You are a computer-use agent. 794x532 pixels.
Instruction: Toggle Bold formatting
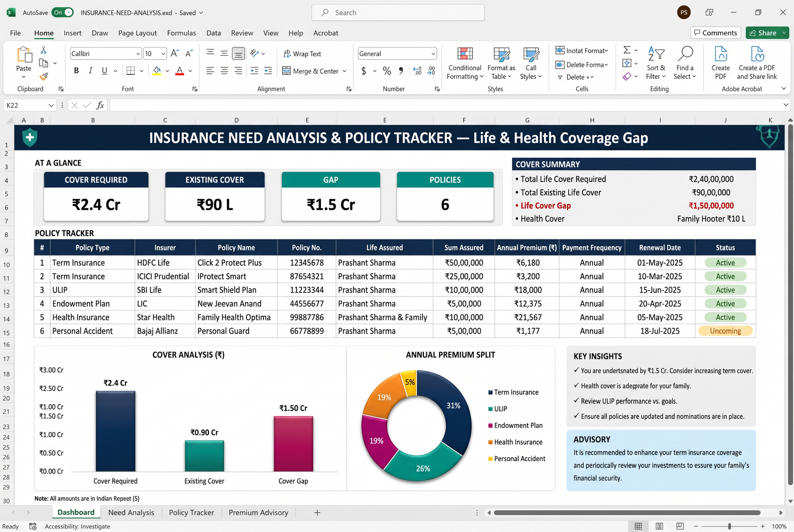[x=76, y=71]
